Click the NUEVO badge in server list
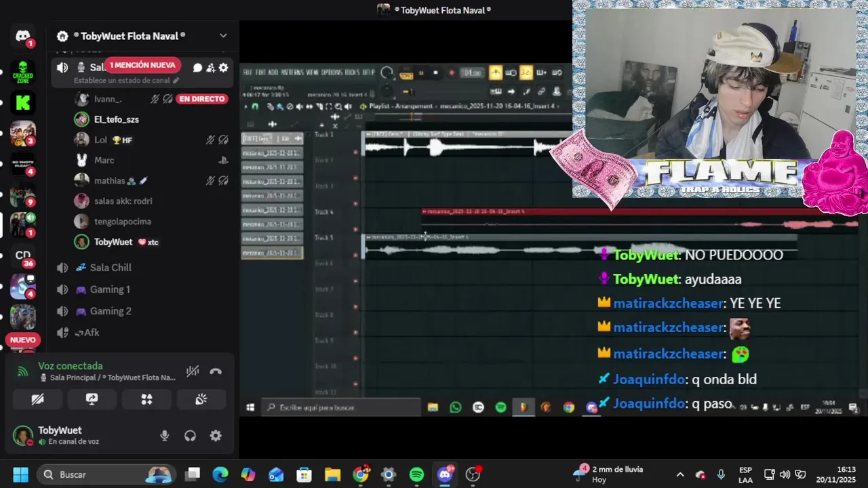Image resolution: width=868 pixels, height=488 pixels. (x=22, y=340)
